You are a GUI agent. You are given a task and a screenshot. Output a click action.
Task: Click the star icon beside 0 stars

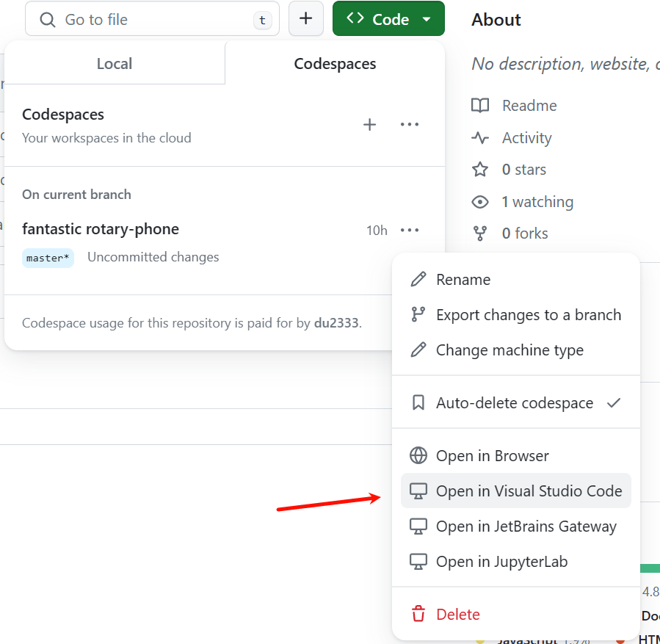point(480,170)
